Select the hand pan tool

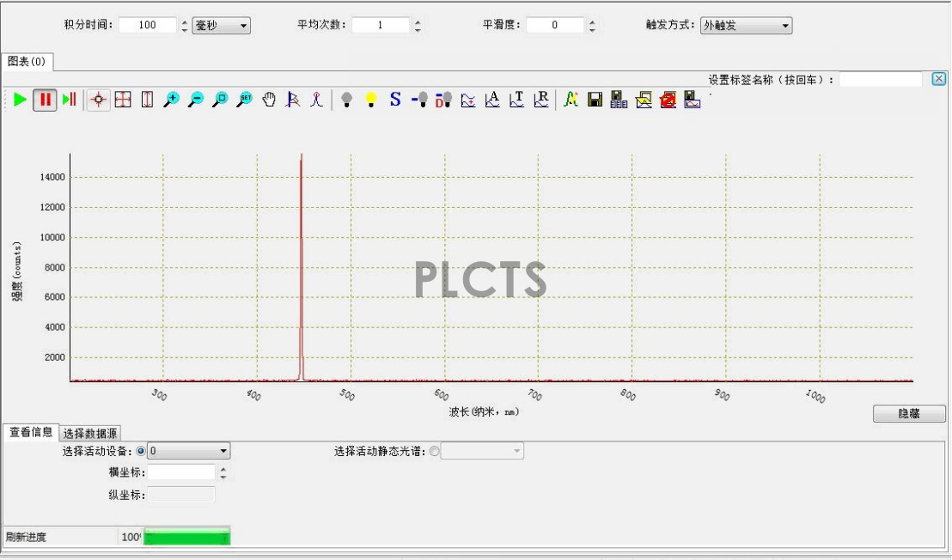tap(269, 100)
